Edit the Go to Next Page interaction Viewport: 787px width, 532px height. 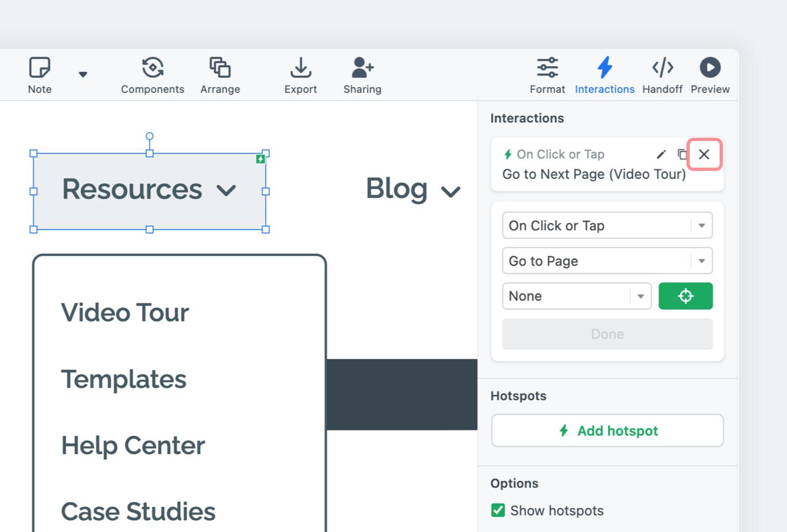pyautogui.click(x=661, y=154)
